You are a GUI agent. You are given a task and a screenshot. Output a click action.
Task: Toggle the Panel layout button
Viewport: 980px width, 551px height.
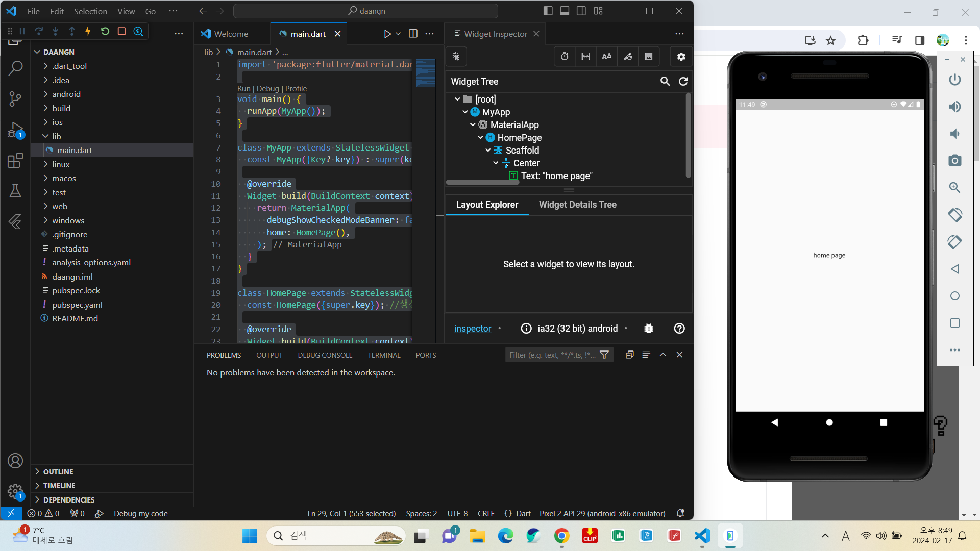coord(565,11)
